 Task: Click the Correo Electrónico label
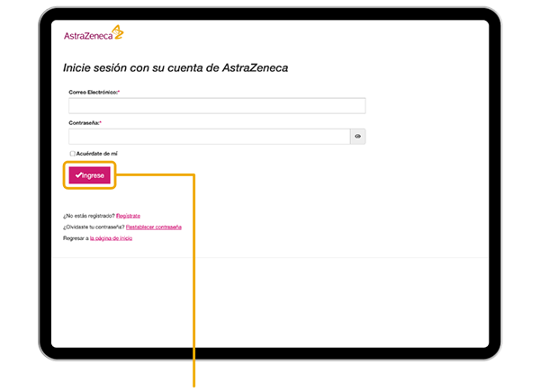(x=94, y=93)
